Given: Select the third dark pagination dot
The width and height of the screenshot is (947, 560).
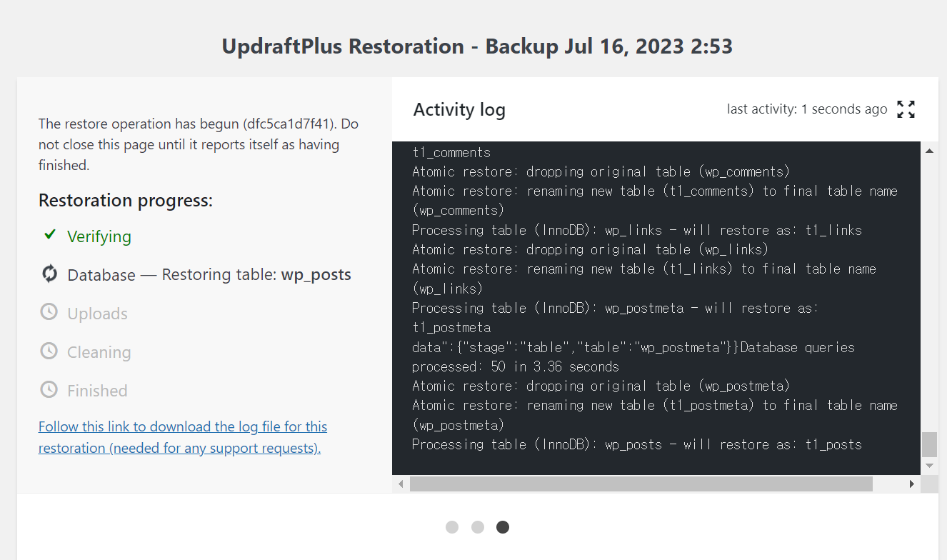Looking at the screenshot, I should [503, 527].
